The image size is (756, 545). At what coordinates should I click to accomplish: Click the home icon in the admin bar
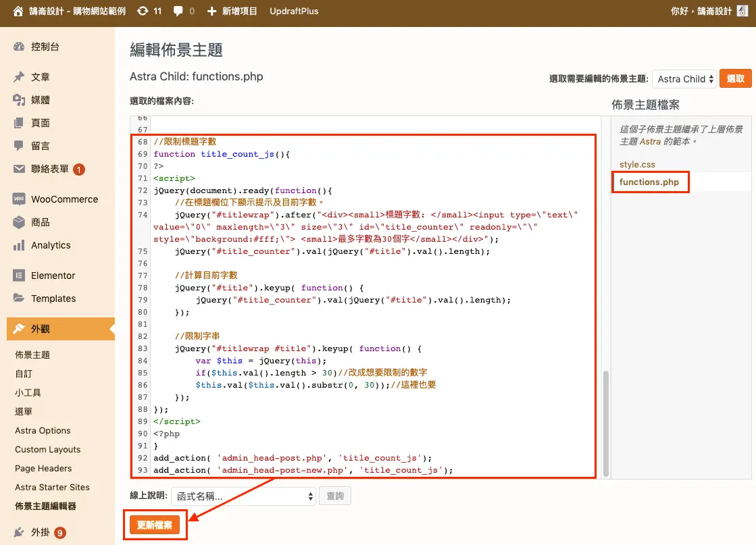pos(18,11)
